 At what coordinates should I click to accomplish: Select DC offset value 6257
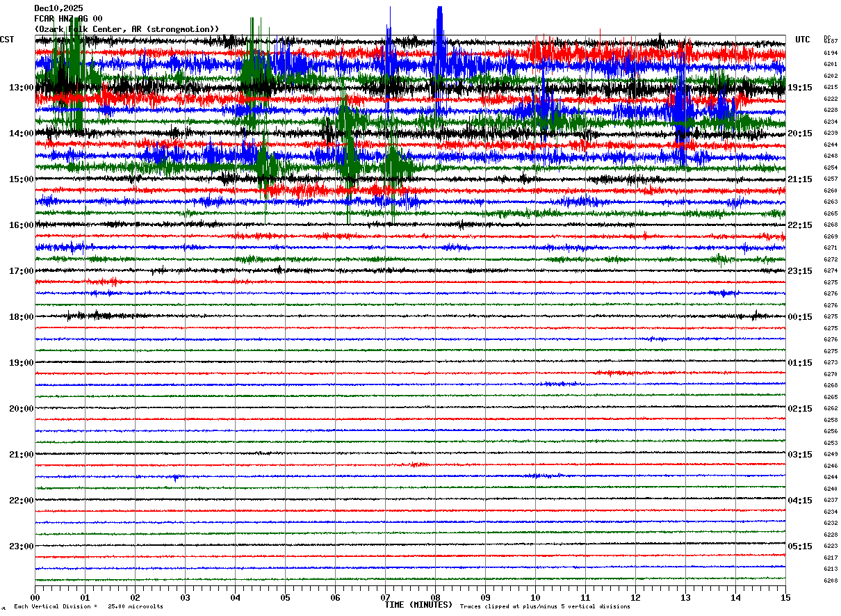[x=831, y=179]
